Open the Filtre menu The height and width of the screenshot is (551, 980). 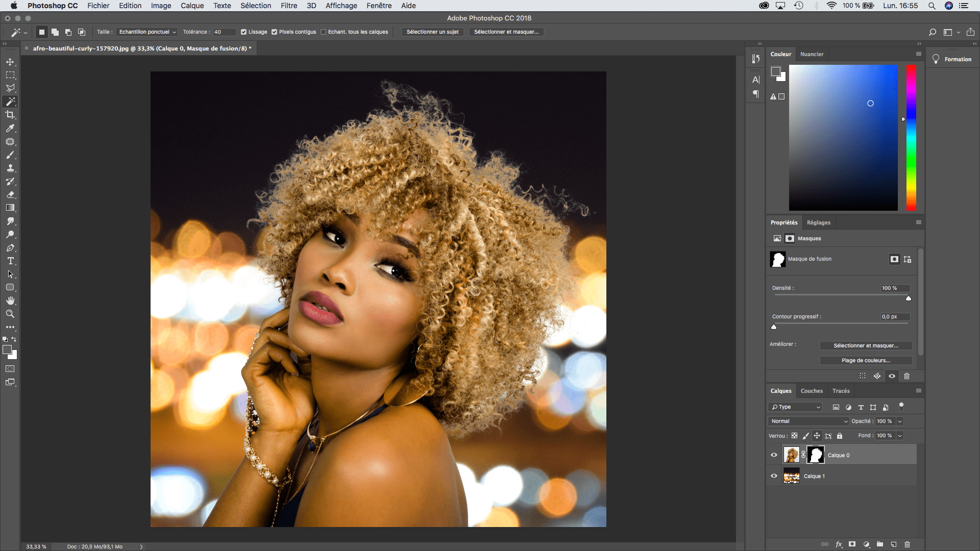click(288, 6)
